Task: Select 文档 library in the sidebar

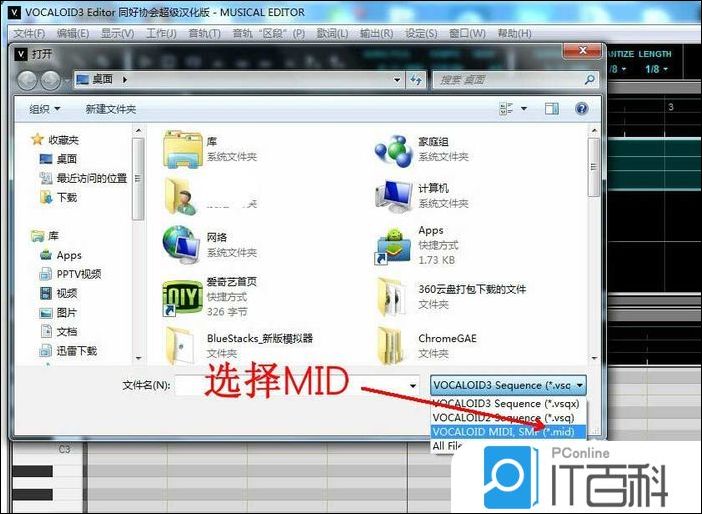Action: tap(58, 332)
